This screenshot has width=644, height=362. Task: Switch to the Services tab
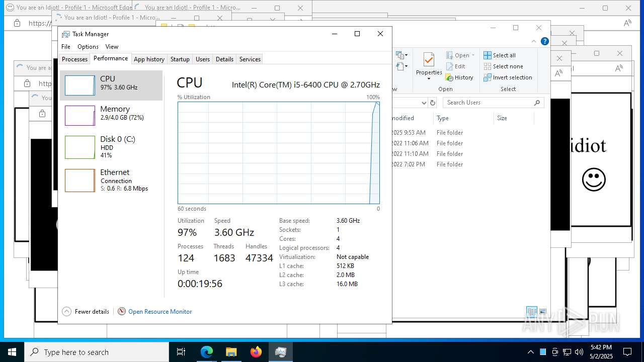click(x=250, y=59)
